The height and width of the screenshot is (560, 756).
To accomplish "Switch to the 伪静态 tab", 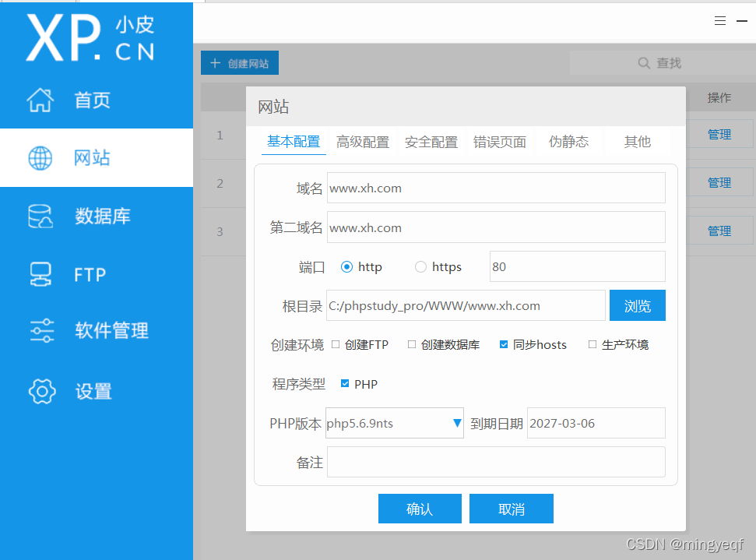I will [x=568, y=142].
